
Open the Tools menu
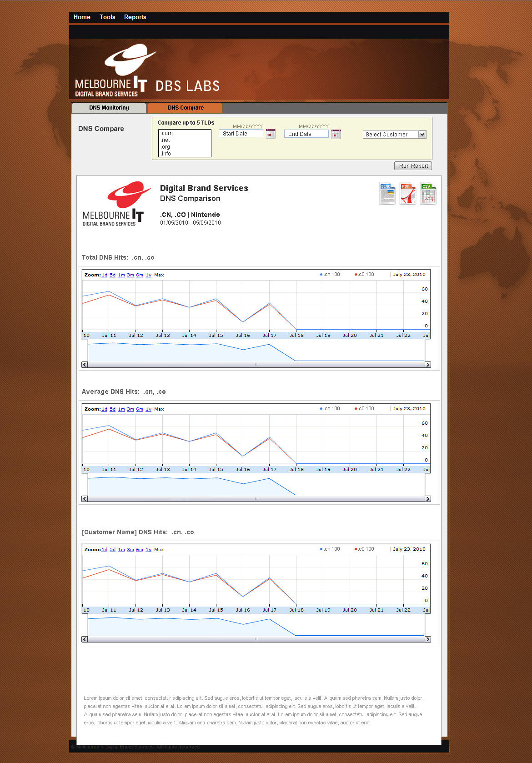click(x=107, y=17)
